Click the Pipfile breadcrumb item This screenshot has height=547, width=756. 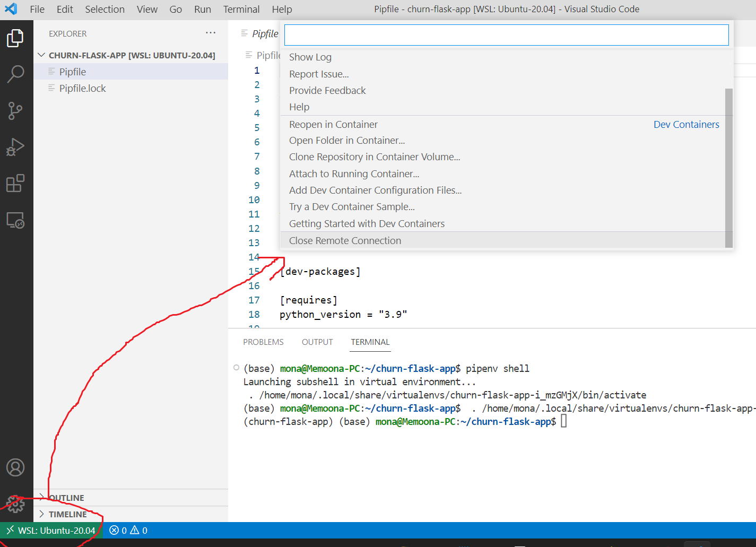click(x=263, y=55)
